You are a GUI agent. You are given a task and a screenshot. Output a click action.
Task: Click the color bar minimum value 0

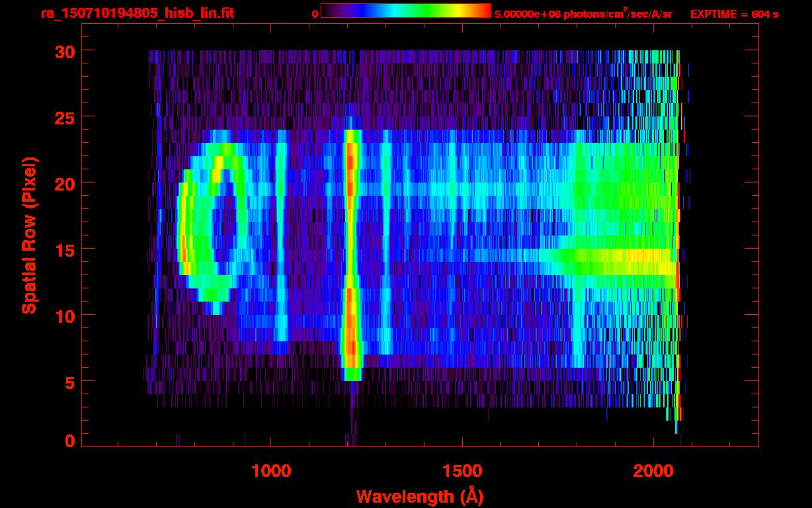pos(315,14)
